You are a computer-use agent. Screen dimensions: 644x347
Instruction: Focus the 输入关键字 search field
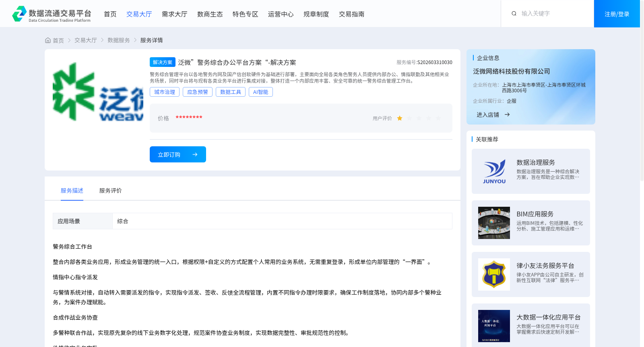(553, 13)
